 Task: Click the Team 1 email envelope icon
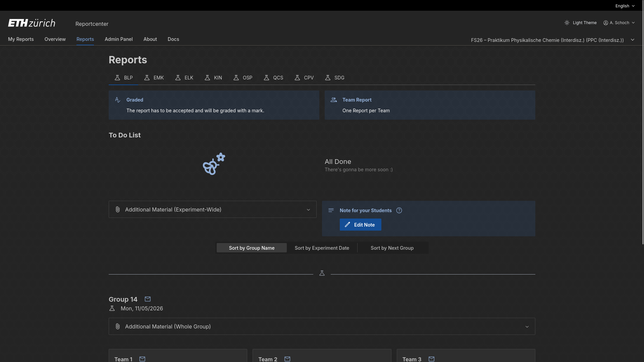[x=142, y=359]
